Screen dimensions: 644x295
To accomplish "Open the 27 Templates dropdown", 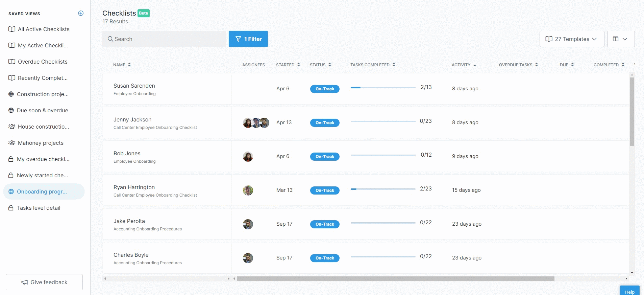I will (571, 39).
